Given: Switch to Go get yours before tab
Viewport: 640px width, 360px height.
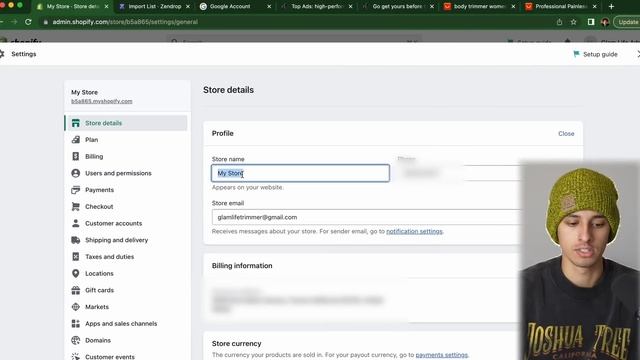Looking at the screenshot, I should tap(397, 7).
